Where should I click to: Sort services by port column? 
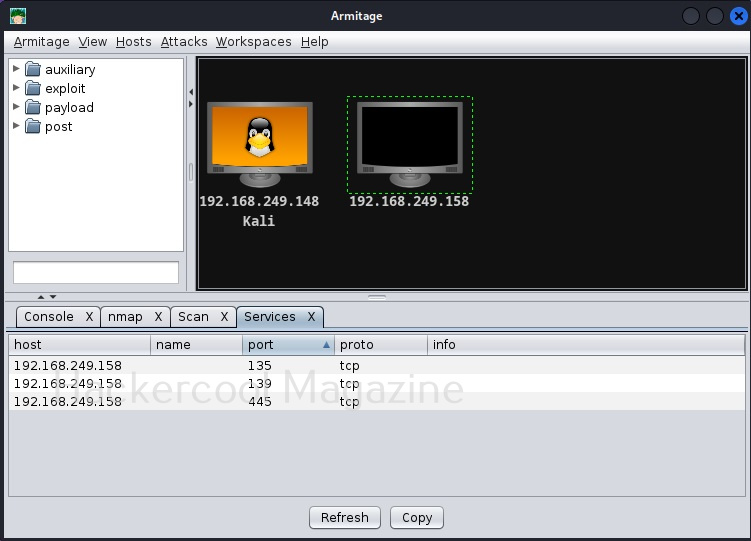(288, 345)
